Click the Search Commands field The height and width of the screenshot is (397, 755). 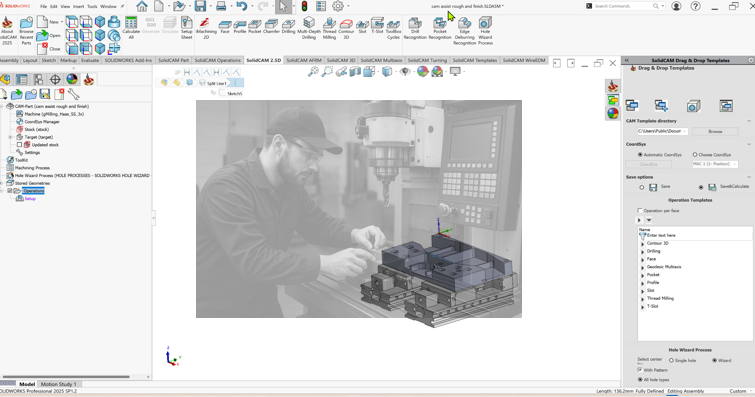point(625,6)
